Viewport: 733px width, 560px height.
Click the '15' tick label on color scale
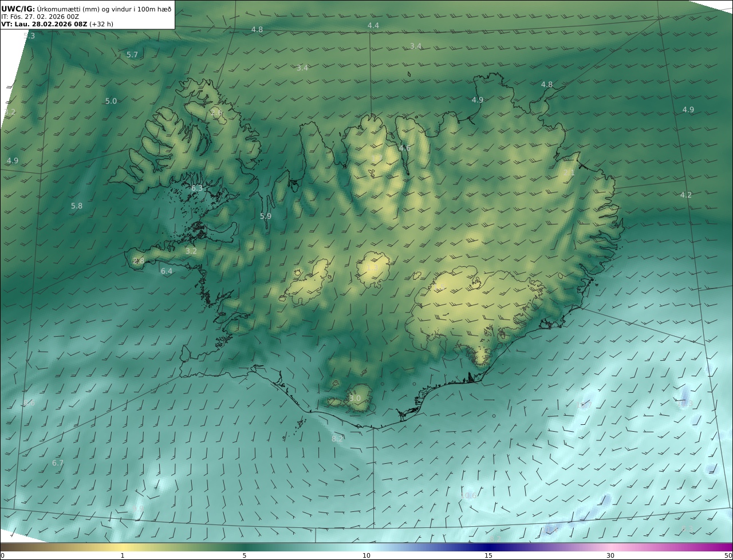point(488,555)
